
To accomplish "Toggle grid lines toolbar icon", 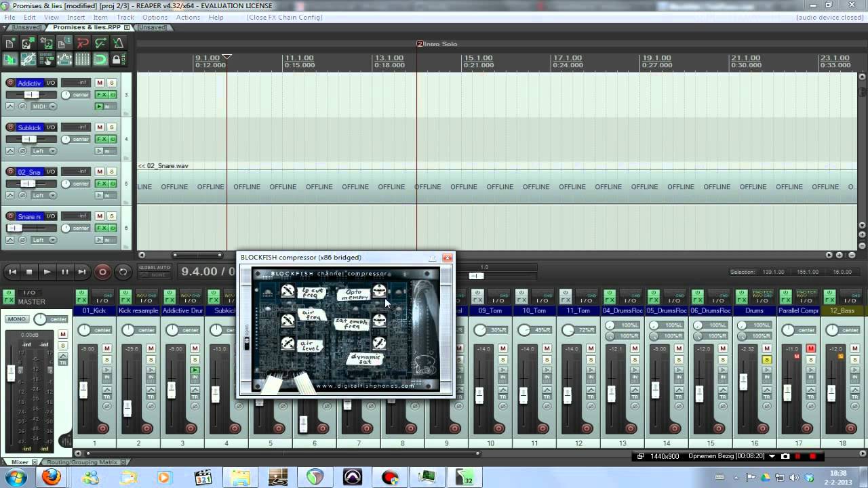I will pos(83,60).
